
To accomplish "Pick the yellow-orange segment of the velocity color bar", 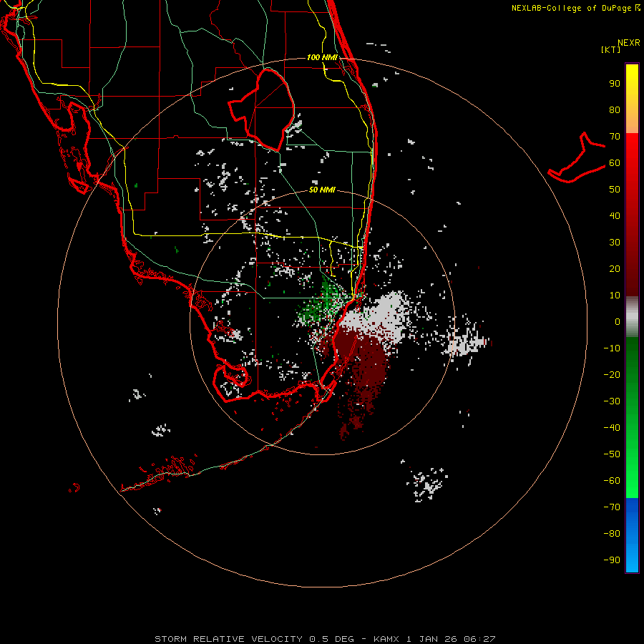I will tap(632, 99).
